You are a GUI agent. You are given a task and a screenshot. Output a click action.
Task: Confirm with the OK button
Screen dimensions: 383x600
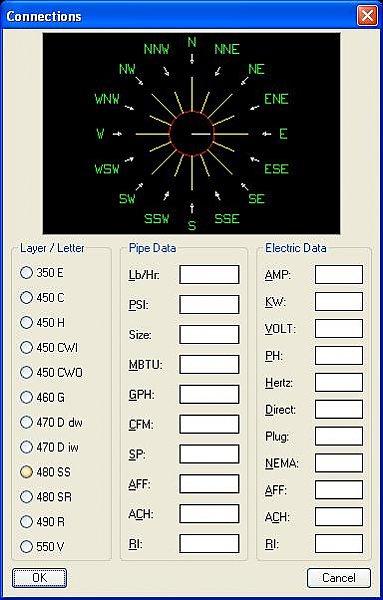(39, 577)
